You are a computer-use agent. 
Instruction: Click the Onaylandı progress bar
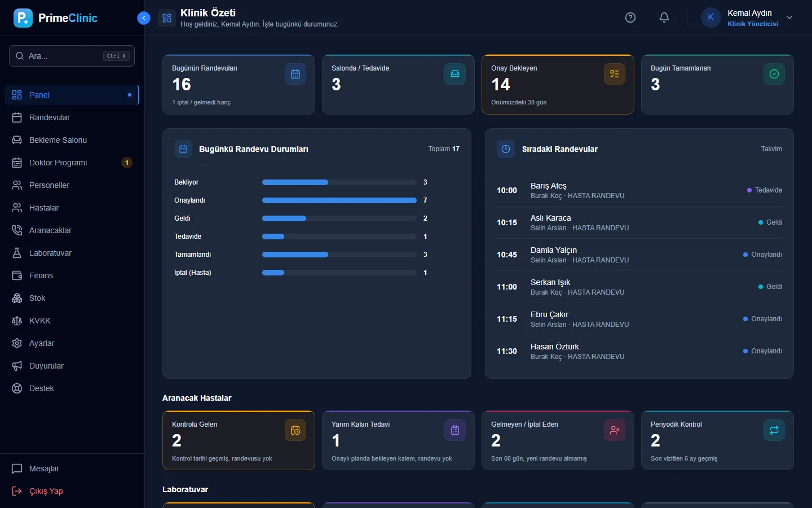click(x=339, y=200)
